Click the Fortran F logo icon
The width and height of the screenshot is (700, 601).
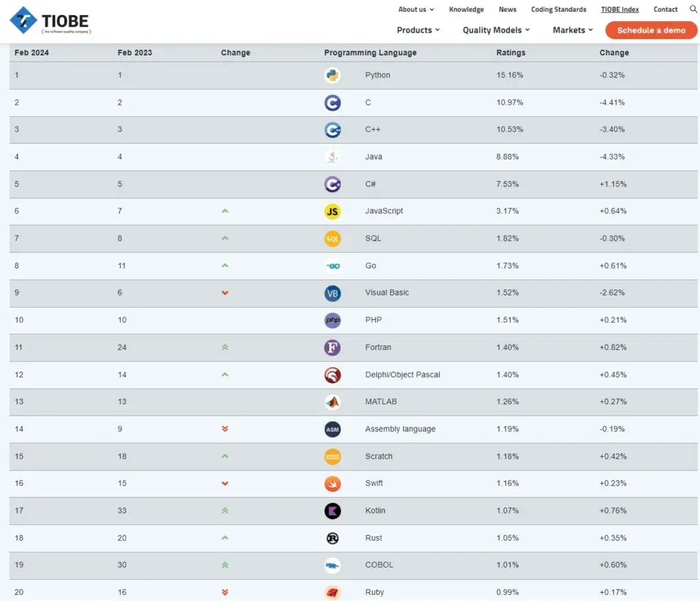pos(332,347)
